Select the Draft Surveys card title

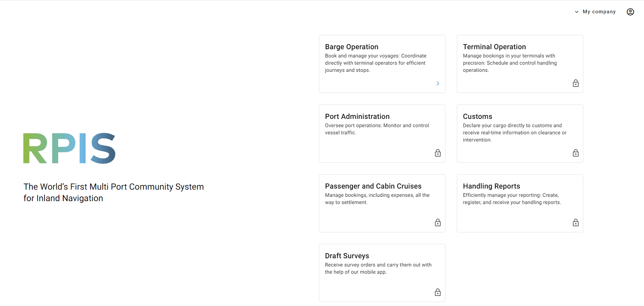point(347,256)
